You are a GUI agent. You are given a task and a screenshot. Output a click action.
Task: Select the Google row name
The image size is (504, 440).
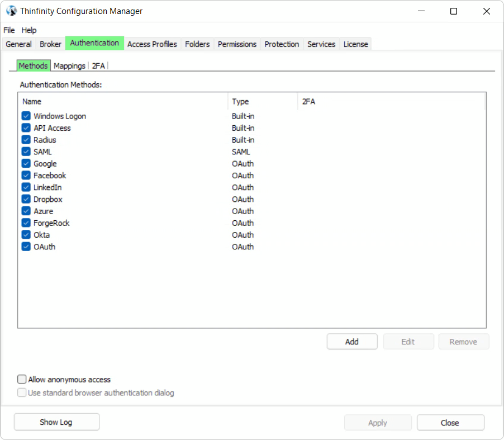click(45, 164)
